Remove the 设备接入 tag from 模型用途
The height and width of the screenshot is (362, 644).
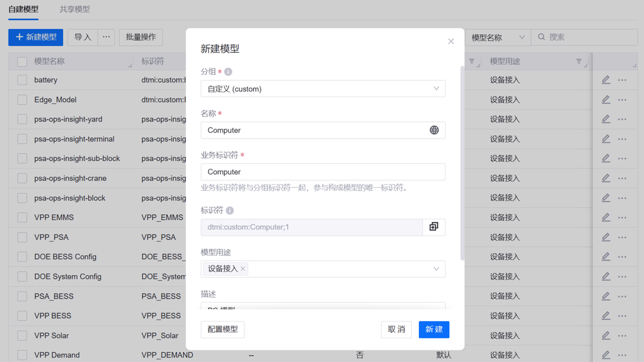tap(243, 268)
